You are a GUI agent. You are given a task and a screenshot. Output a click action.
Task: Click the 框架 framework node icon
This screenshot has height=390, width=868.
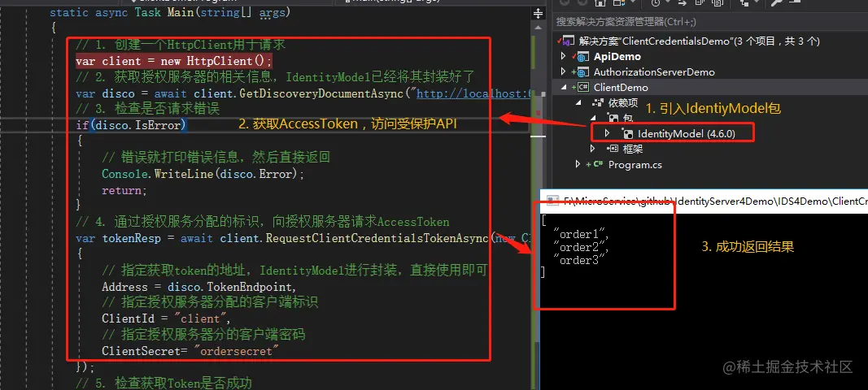pos(613,149)
